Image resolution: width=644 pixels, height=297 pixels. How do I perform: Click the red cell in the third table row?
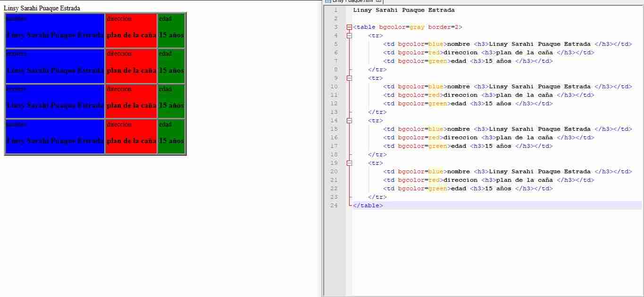point(131,101)
